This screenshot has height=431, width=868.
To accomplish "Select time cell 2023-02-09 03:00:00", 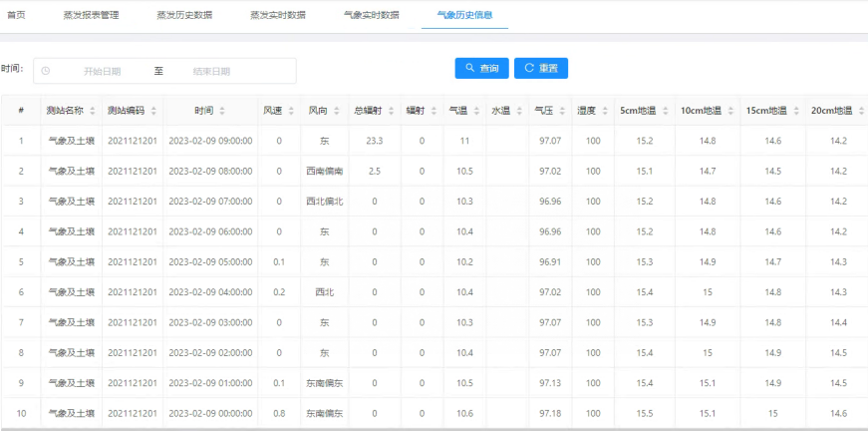I will [x=210, y=322].
